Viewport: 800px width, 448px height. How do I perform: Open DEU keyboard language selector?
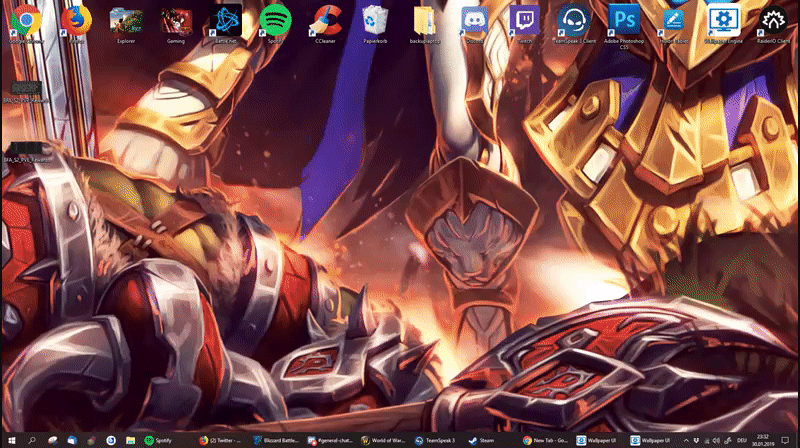click(x=742, y=440)
